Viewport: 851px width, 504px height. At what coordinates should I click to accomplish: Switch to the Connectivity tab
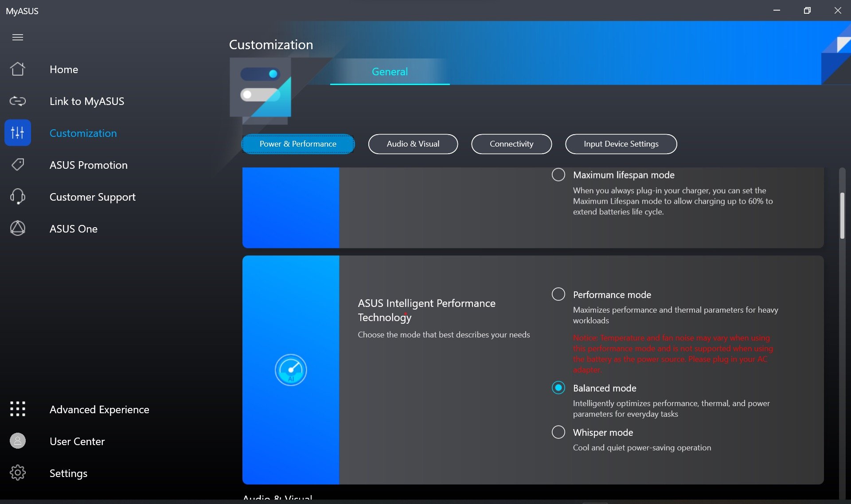[x=511, y=143]
